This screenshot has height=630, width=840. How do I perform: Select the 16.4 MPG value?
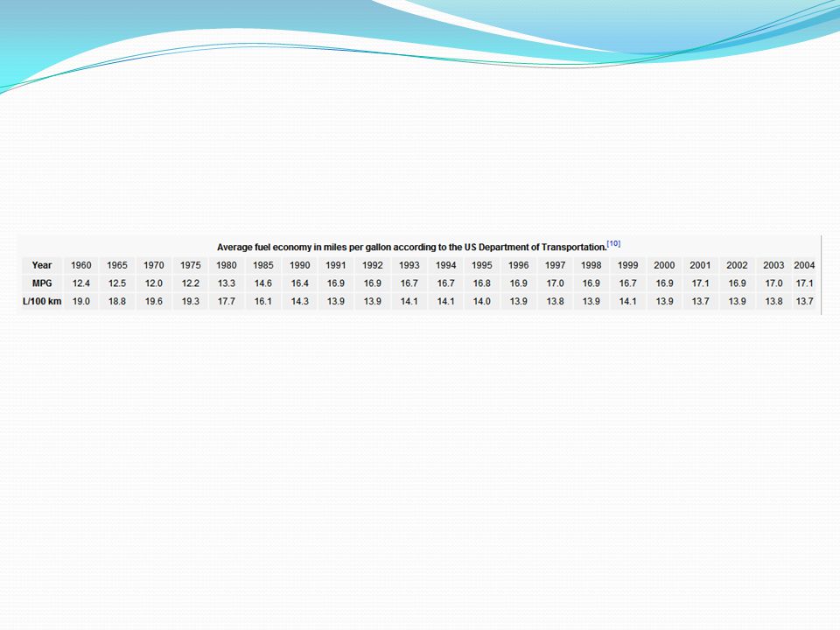click(x=299, y=283)
